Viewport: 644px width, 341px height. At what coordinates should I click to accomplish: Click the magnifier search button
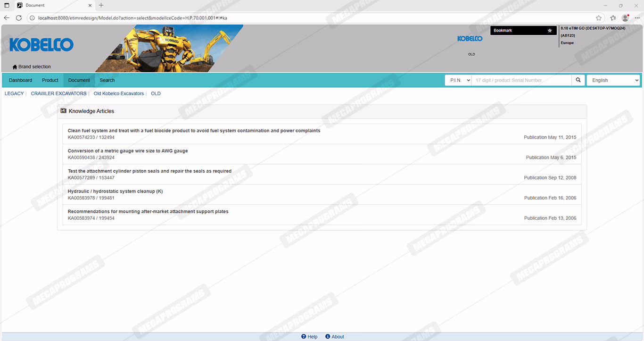click(x=578, y=80)
